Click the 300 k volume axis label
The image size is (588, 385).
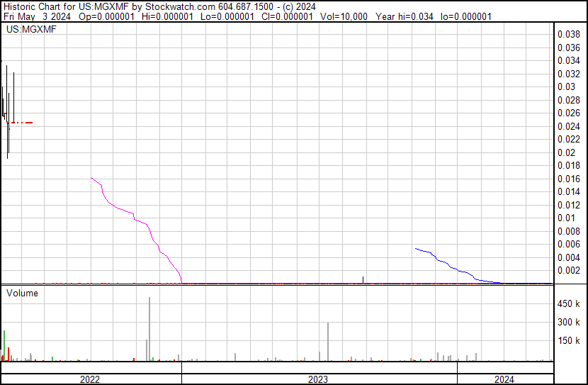point(568,323)
